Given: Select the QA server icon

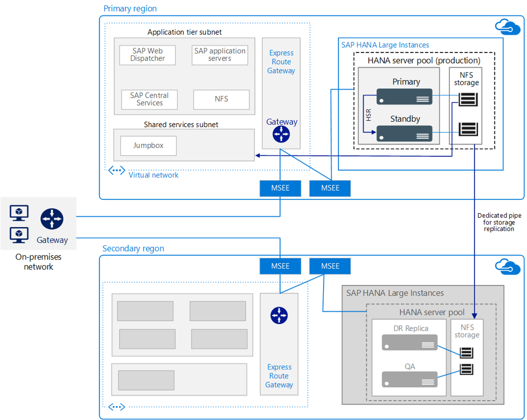Looking at the screenshot, I should coord(409,379).
